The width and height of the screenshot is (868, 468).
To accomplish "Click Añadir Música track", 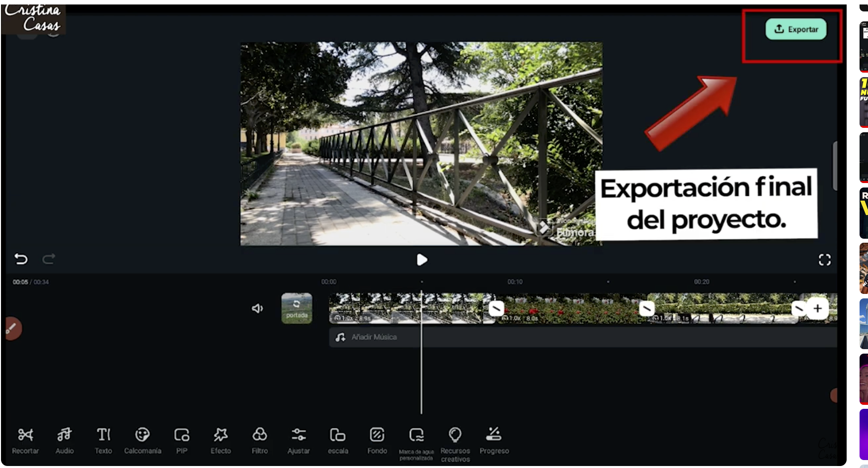I will pos(583,337).
